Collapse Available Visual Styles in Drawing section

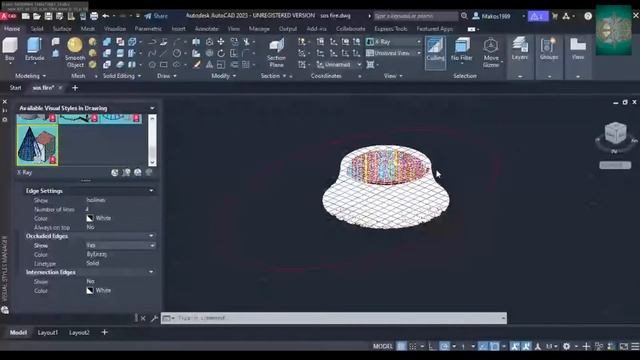tap(152, 108)
